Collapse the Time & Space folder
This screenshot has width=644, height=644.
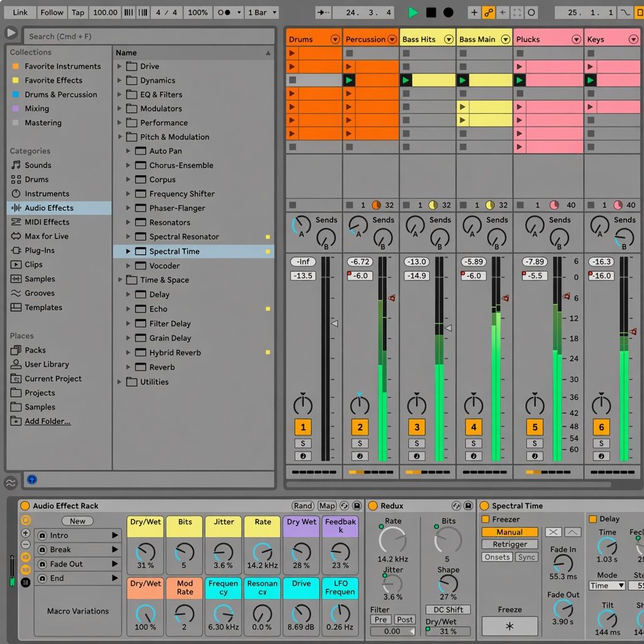pyautogui.click(x=119, y=280)
